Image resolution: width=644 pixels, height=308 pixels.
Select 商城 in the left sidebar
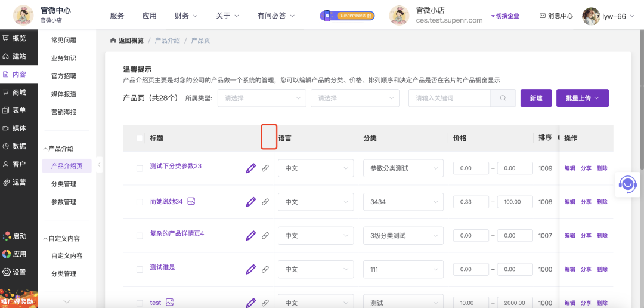pos(18,93)
